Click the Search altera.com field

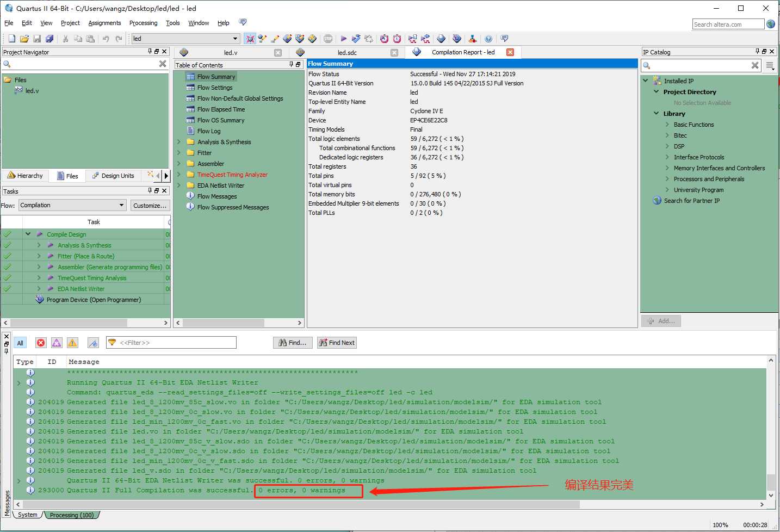(728, 24)
